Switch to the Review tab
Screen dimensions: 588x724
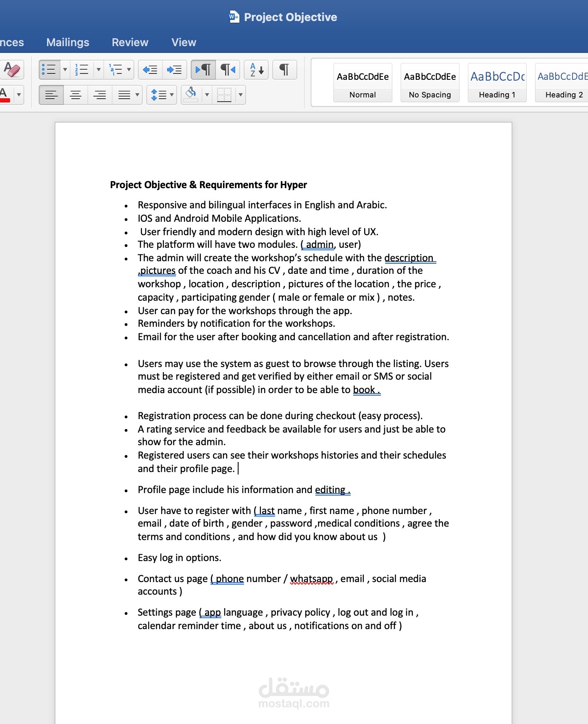[x=130, y=42]
